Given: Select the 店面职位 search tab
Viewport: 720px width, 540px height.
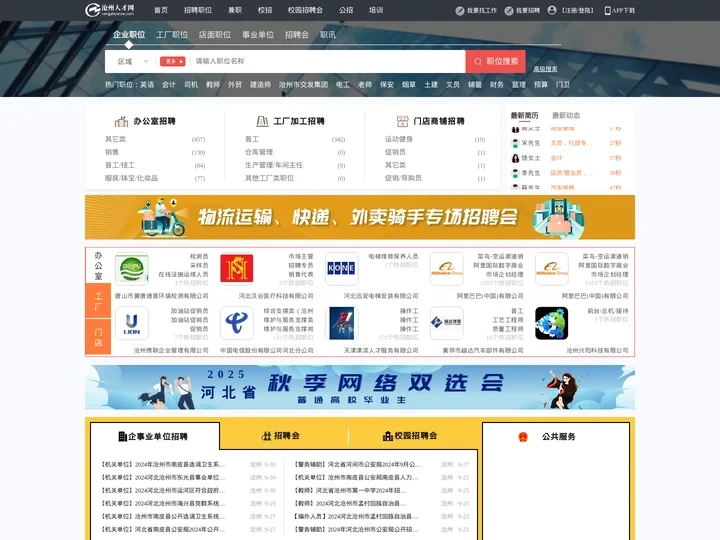Looking at the screenshot, I should (x=214, y=34).
